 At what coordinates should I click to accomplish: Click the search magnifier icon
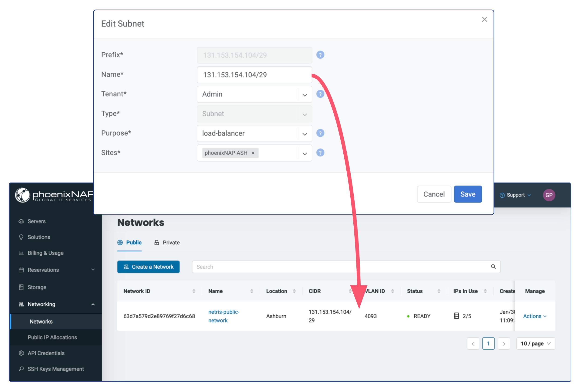coord(493,267)
